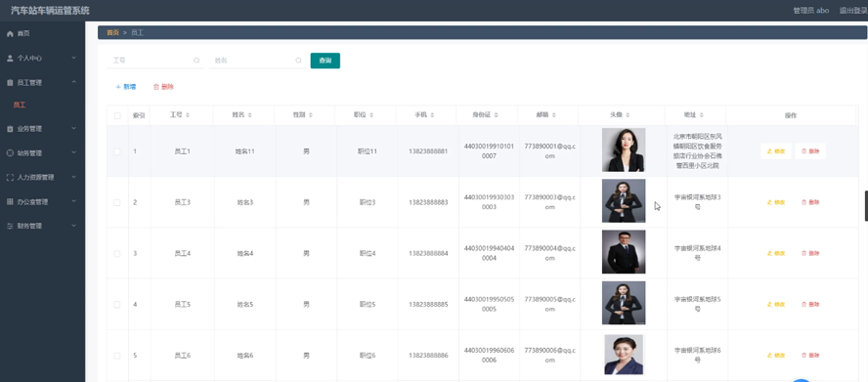
Task: Click the 新增 add employee button
Action: click(x=126, y=87)
